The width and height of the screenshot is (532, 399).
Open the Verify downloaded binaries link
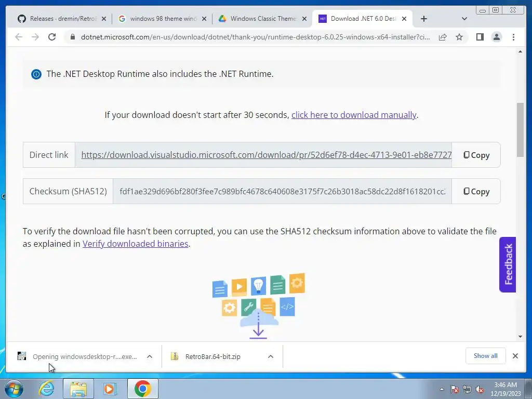pyautogui.click(x=136, y=244)
